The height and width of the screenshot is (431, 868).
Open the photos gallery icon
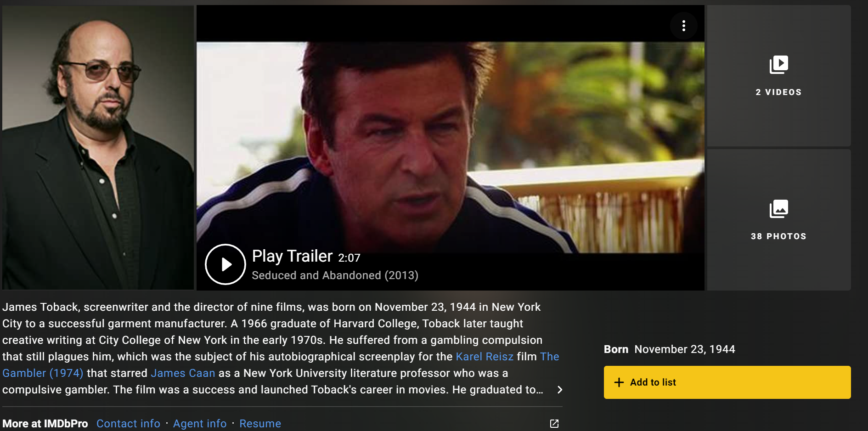click(x=779, y=209)
